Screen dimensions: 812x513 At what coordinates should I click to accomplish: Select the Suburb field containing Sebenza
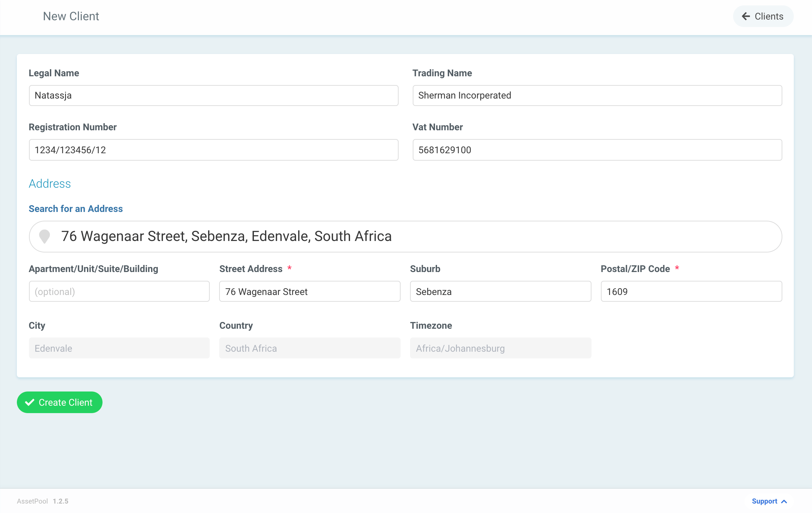tap(500, 291)
